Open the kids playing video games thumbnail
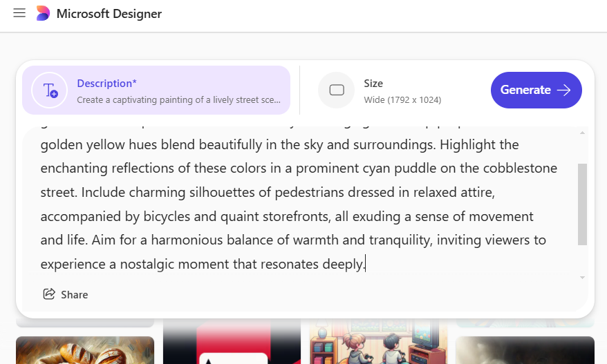607x364 pixels. [378, 342]
